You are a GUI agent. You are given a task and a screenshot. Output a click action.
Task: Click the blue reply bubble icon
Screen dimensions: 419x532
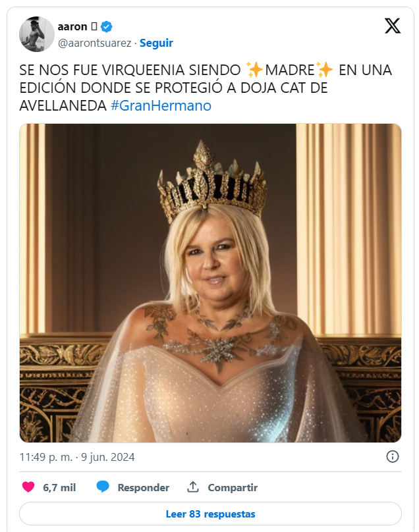(103, 487)
